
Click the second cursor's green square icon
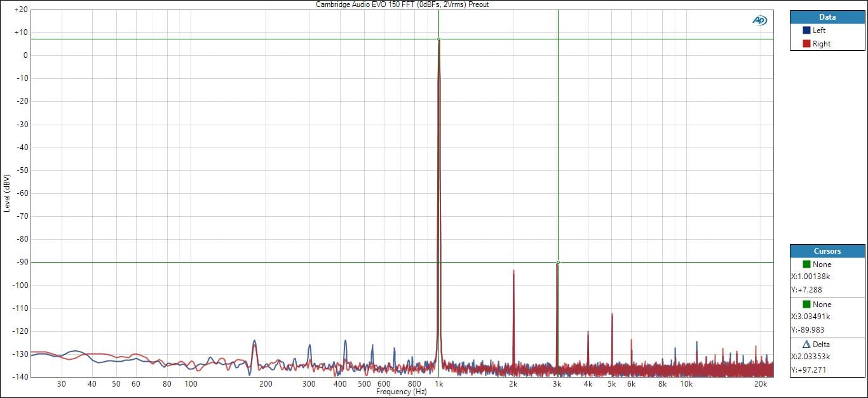click(x=806, y=305)
